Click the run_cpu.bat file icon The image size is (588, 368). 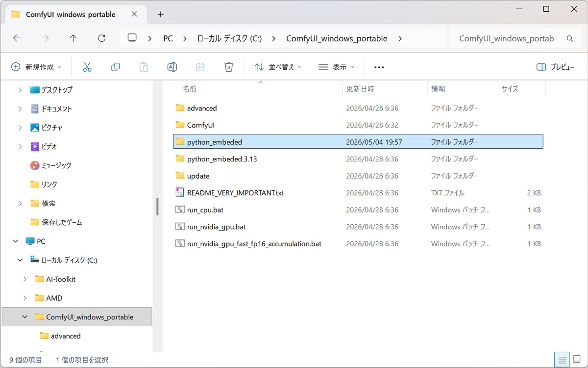click(x=180, y=210)
